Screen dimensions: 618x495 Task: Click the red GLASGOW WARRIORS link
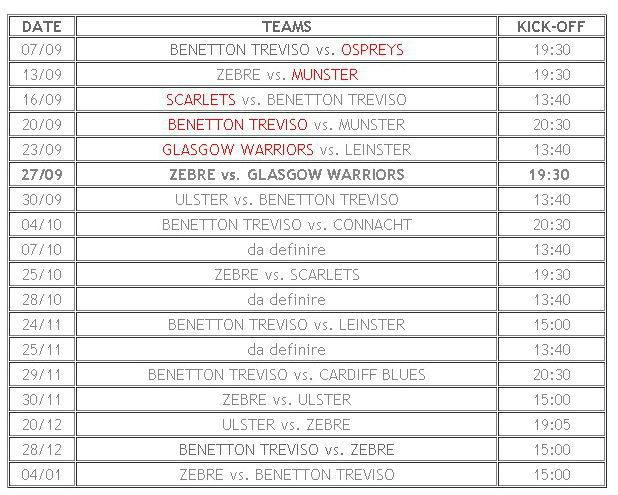coord(237,149)
